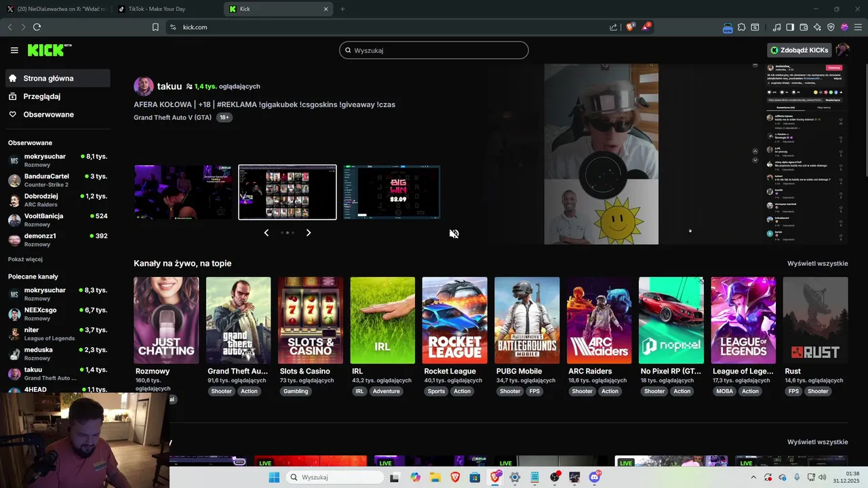Image resolution: width=868 pixels, height=488 pixels.
Task: Open the volume icon in system tray
Action: 822,477
